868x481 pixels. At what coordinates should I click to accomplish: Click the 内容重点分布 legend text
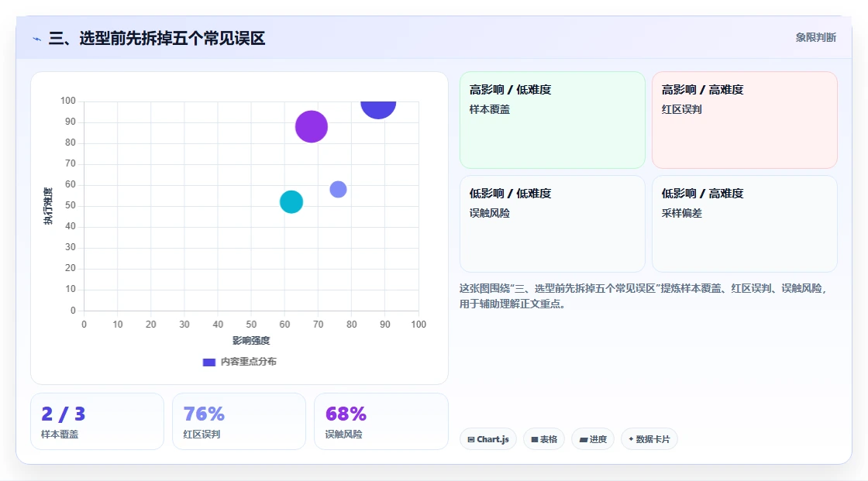tap(249, 362)
